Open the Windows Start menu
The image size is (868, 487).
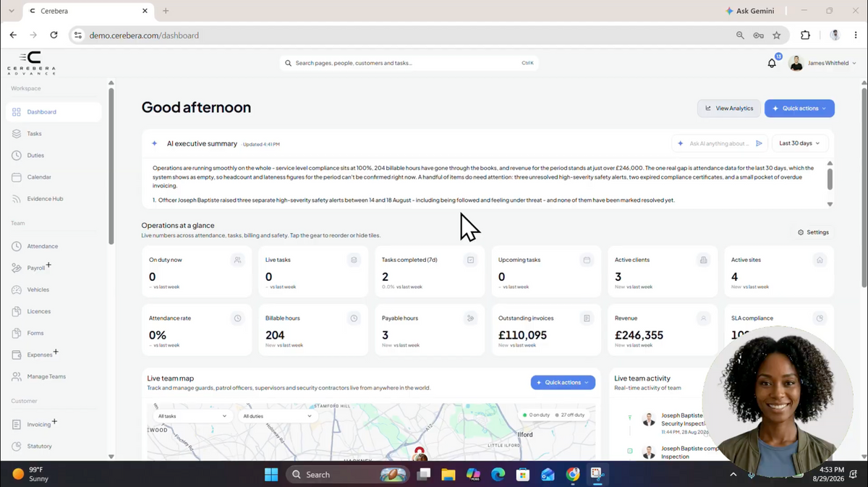[x=271, y=475]
